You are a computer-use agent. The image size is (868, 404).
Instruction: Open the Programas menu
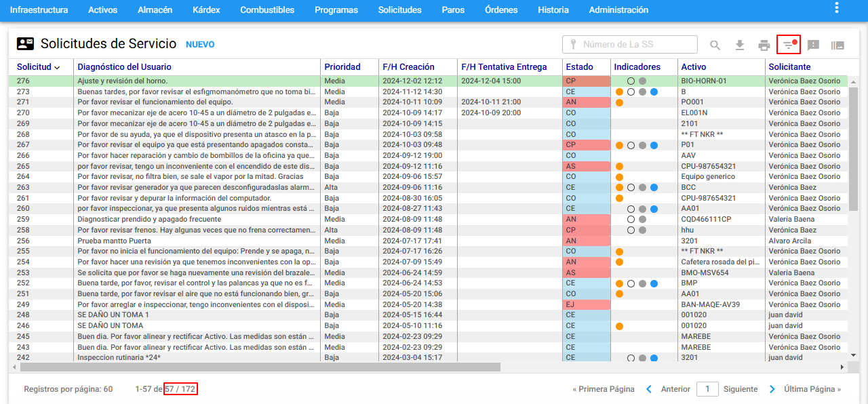pyautogui.click(x=336, y=10)
